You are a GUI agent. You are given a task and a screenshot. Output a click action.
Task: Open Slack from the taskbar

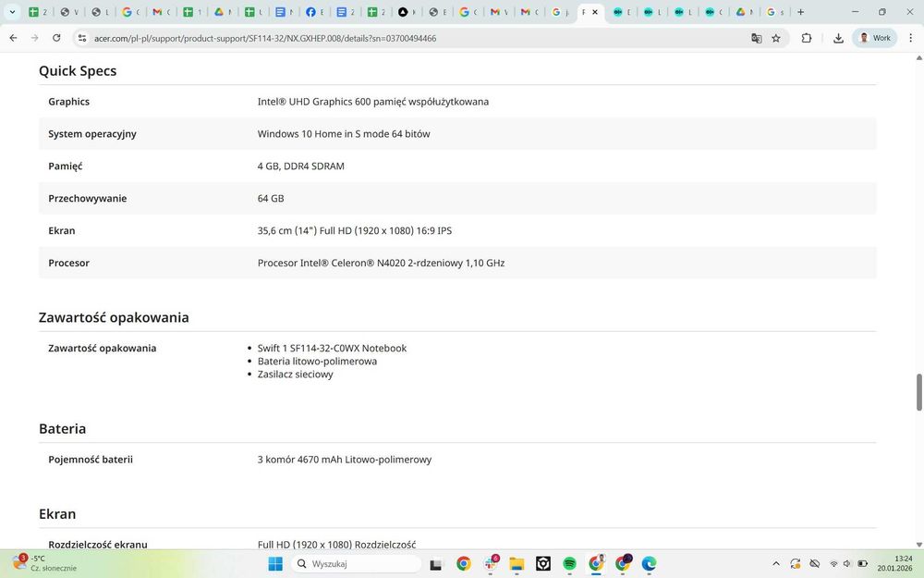pos(491,564)
